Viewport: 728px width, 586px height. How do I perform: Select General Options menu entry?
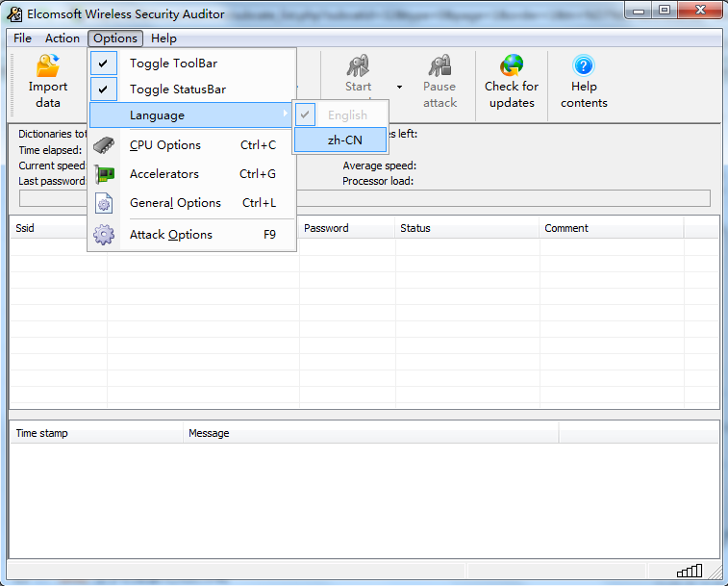click(x=191, y=203)
